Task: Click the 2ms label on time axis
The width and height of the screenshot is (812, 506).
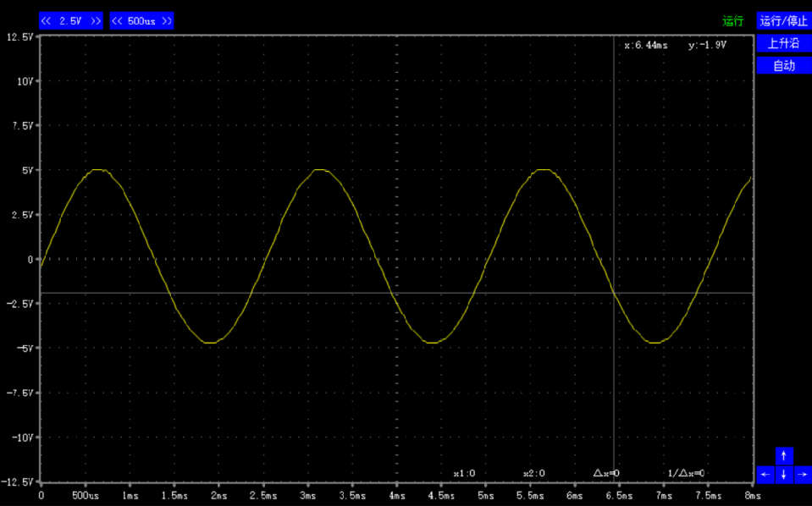Action: coord(219,496)
